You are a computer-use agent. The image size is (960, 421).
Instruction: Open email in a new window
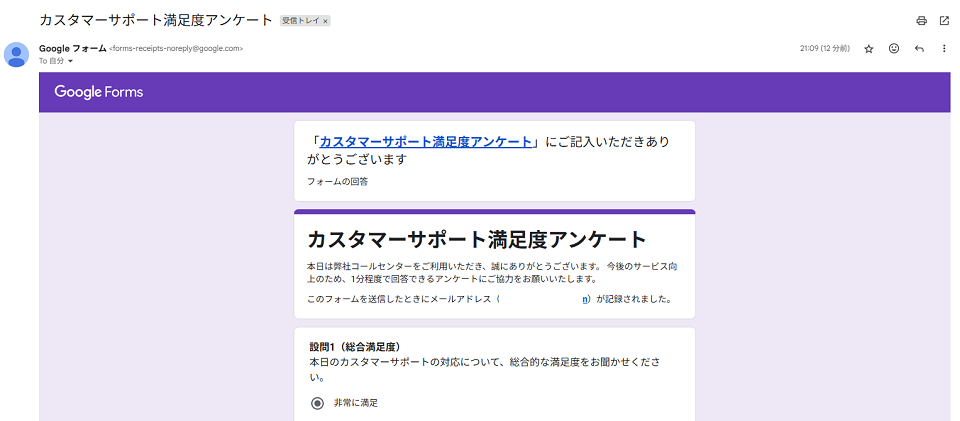944,20
